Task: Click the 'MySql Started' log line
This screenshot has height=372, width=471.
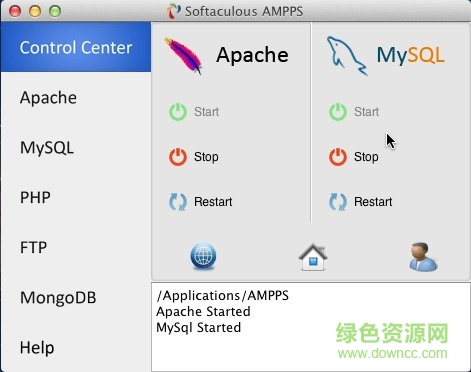Action: pos(198,328)
